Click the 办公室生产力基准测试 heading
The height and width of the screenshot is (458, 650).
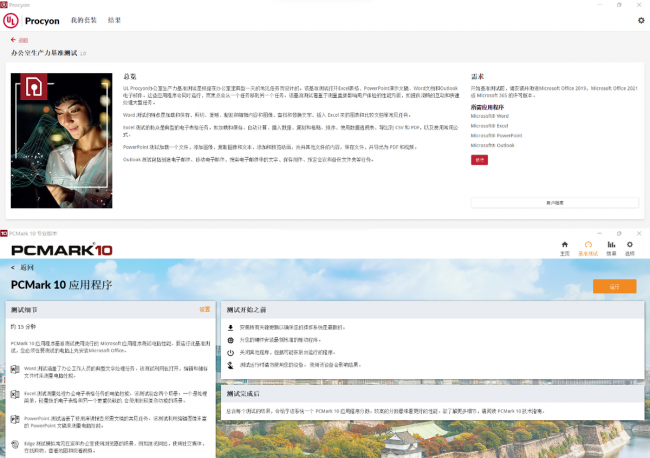click(44, 53)
